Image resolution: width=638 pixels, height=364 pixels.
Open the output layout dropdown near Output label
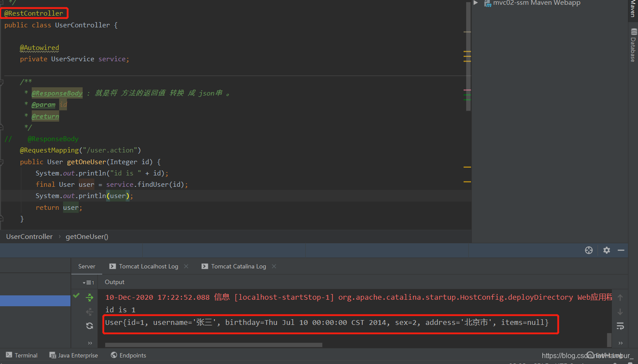(87, 282)
